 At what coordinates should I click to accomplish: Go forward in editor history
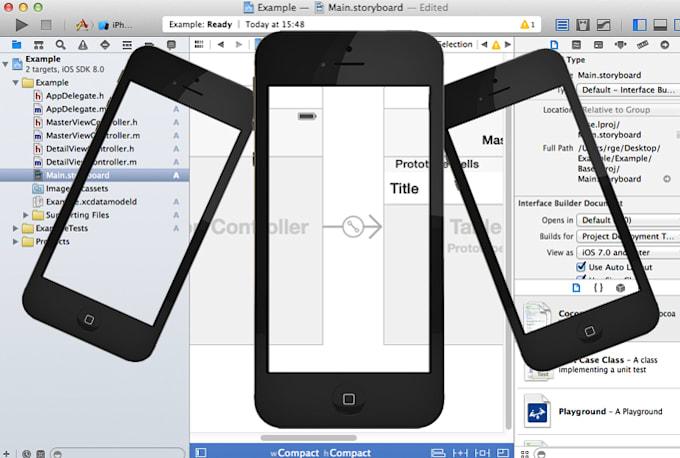(239, 44)
